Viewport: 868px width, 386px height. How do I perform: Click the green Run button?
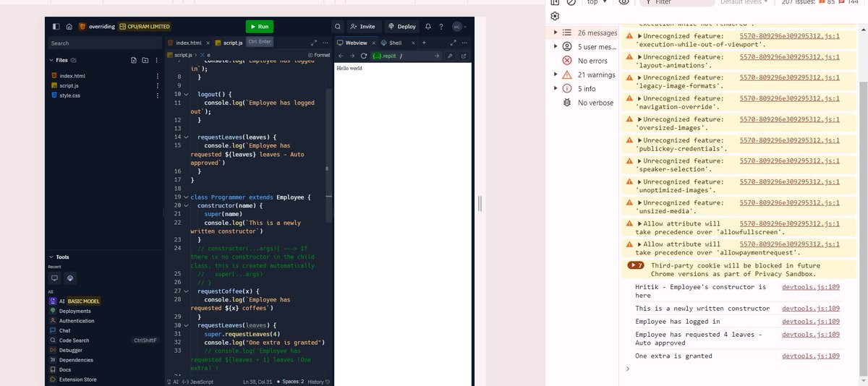pyautogui.click(x=260, y=27)
